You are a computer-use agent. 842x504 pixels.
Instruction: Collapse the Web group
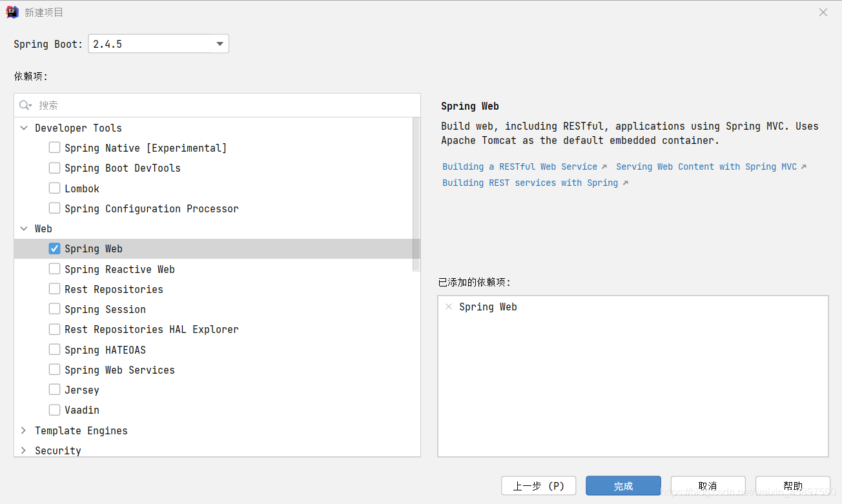tap(24, 228)
